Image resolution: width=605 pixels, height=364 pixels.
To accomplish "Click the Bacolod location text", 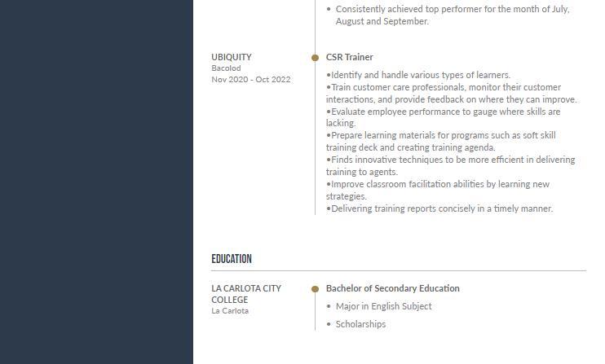I will (226, 68).
